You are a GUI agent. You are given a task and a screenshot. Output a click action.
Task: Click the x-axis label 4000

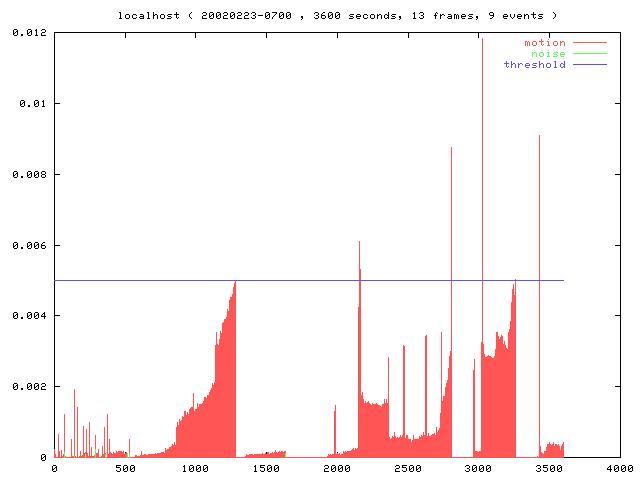[619, 468]
